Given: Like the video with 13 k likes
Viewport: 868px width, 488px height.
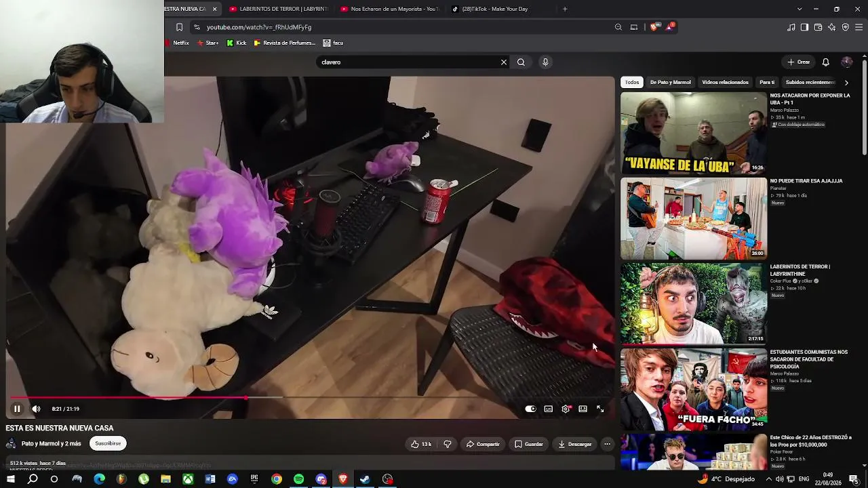Looking at the screenshot, I should 421,444.
